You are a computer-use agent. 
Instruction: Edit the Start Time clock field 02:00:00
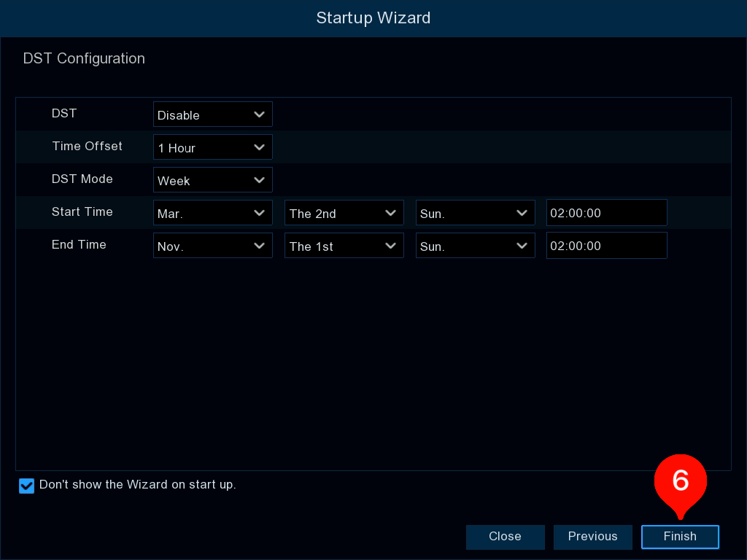tap(606, 213)
